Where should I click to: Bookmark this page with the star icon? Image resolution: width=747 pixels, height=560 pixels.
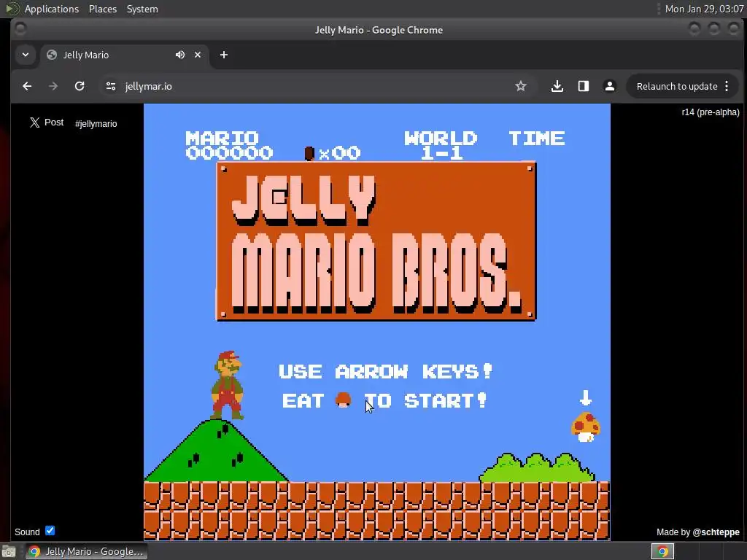click(x=521, y=86)
